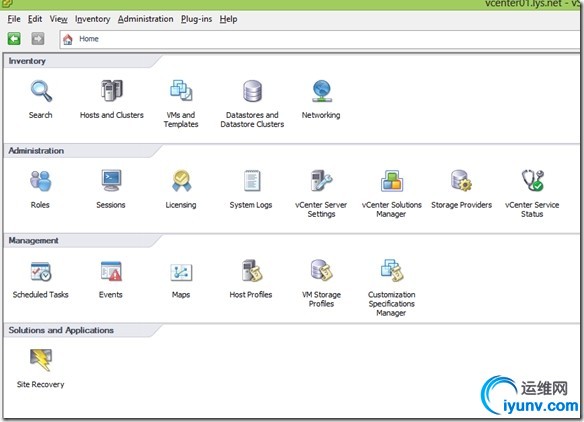
Task: Open the Search inventory icon
Action: 41,91
